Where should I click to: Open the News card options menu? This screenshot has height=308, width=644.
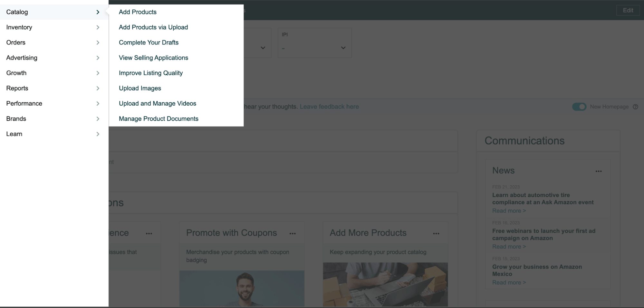(x=599, y=171)
